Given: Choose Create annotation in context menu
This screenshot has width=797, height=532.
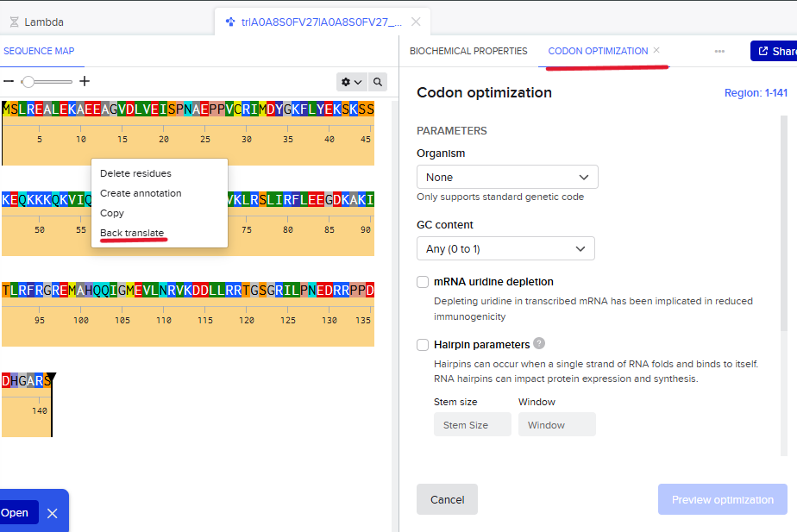Looking at the screenshot, I should point(141,193).
